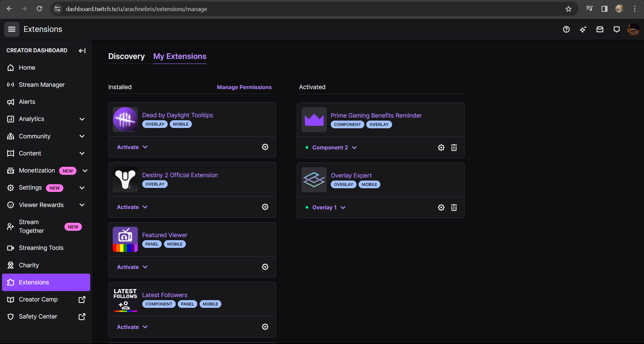Click the Prime Gaming crown thumbnail
The image size is (644, 344).
pos(314,120)
